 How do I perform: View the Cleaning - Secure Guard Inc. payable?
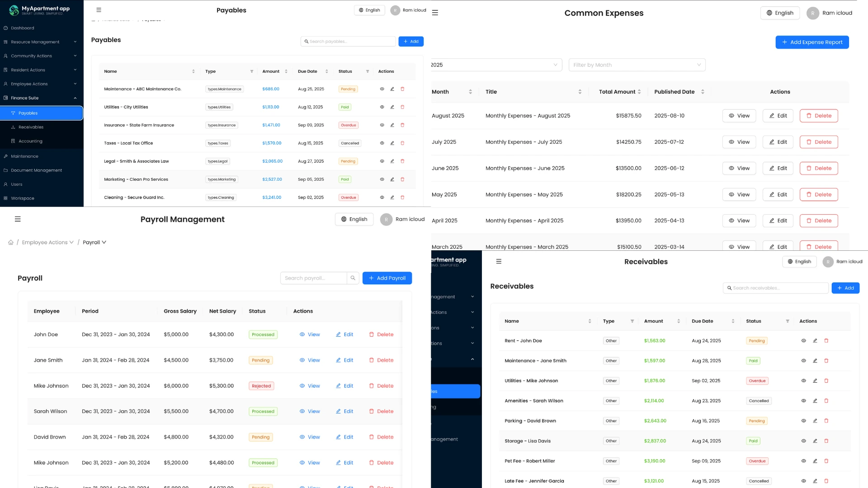[382, 197]
